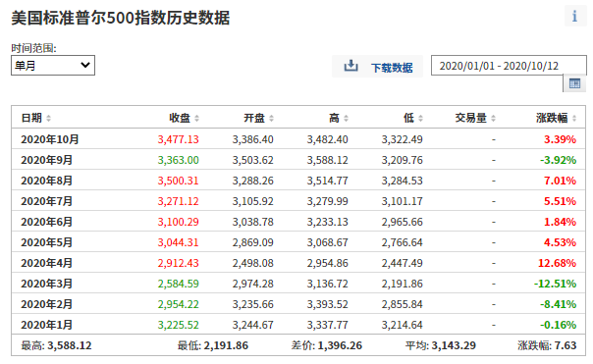Click closing value 3,477.13
Screen dimensions: 593x364
pyautogui.click(x=178, y=139)
